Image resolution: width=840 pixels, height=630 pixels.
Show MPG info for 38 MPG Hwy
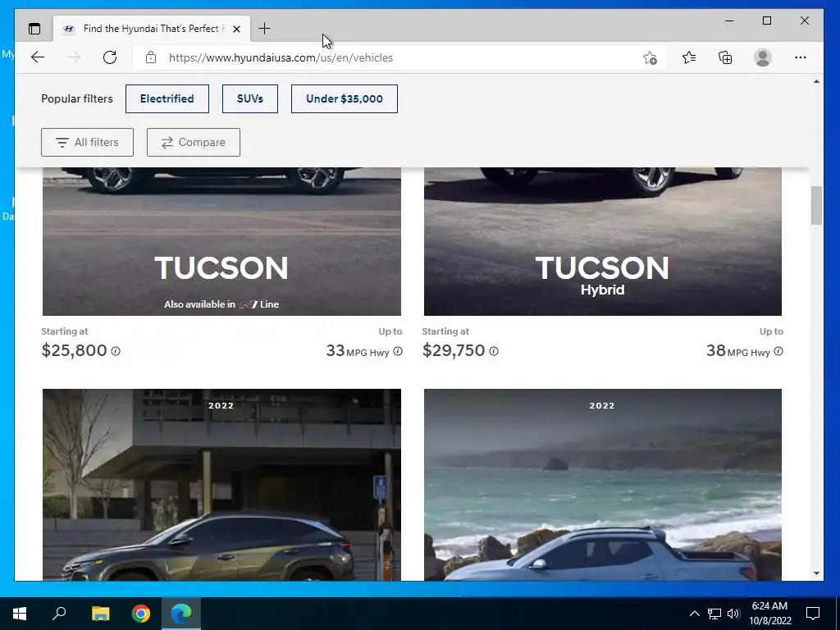click(778, 351)
